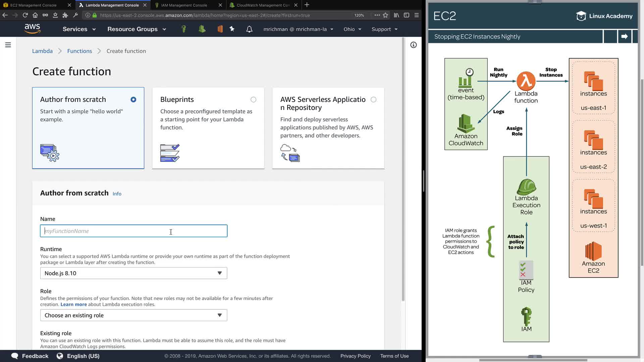Select the Blueprints radio option
The image size is (644, 362).
253,100
